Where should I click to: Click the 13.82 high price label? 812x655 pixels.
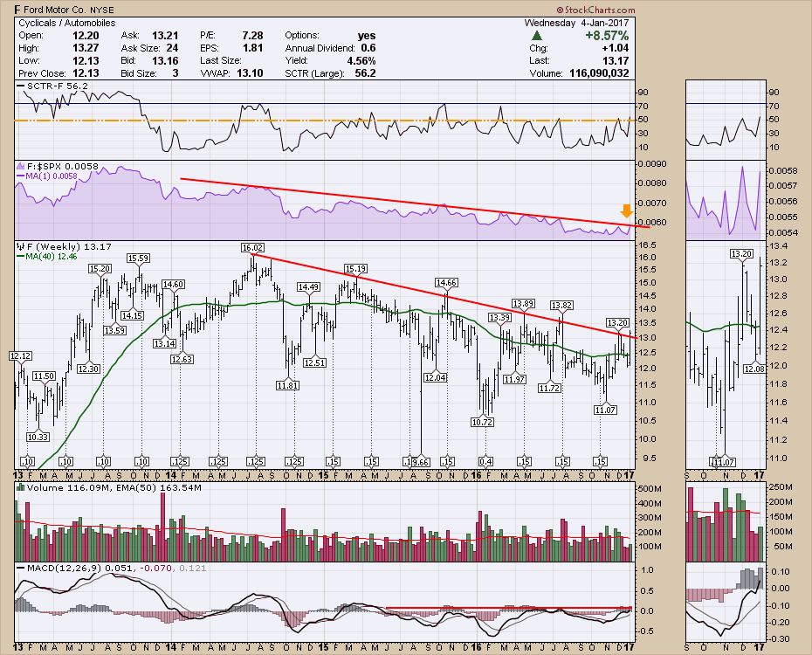click(561, 306)
